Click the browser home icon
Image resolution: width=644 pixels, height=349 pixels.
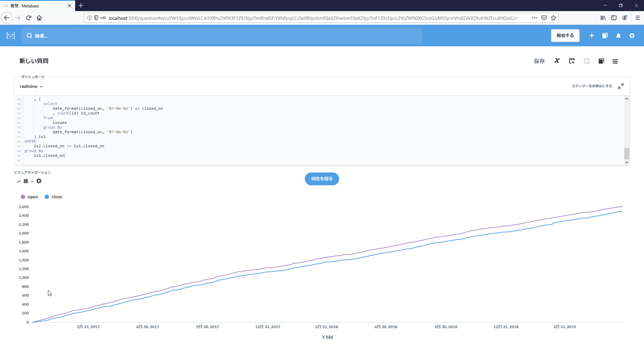39,18
